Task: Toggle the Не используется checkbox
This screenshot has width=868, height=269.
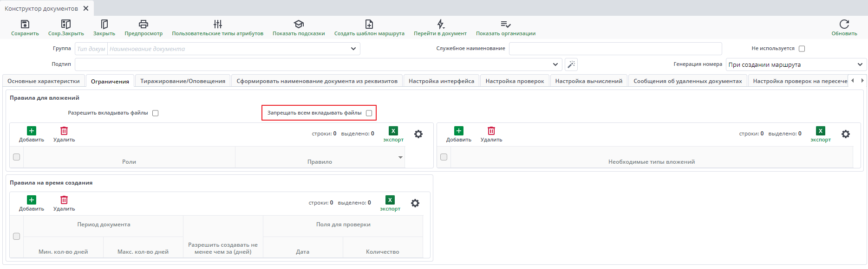Action: coord(802,49)
